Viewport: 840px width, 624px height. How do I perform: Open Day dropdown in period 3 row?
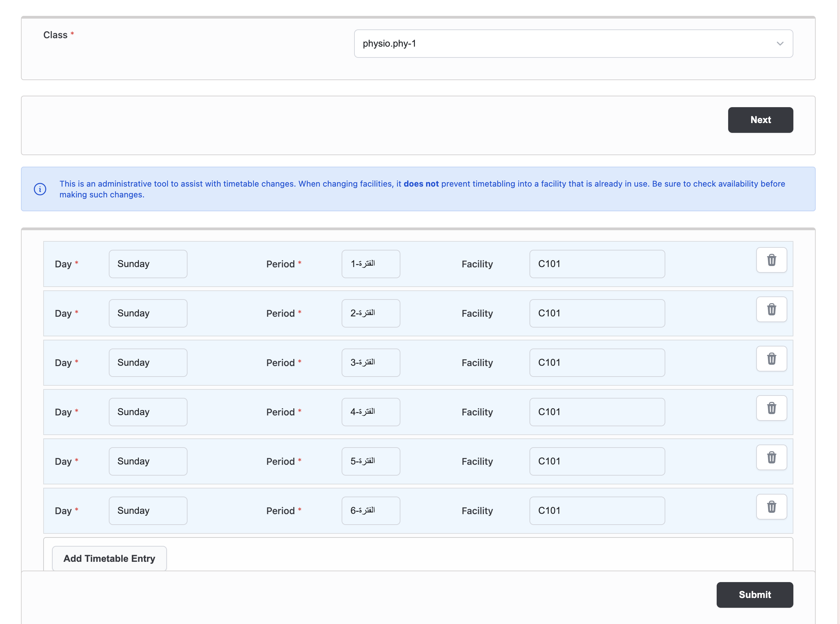tap(148, 363)
